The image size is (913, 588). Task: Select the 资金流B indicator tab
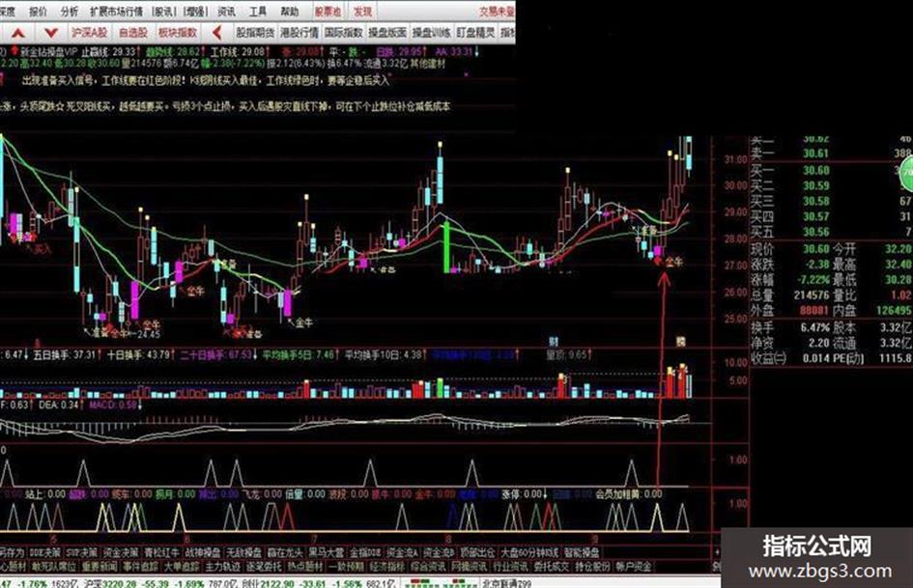[x=439, y=552]
